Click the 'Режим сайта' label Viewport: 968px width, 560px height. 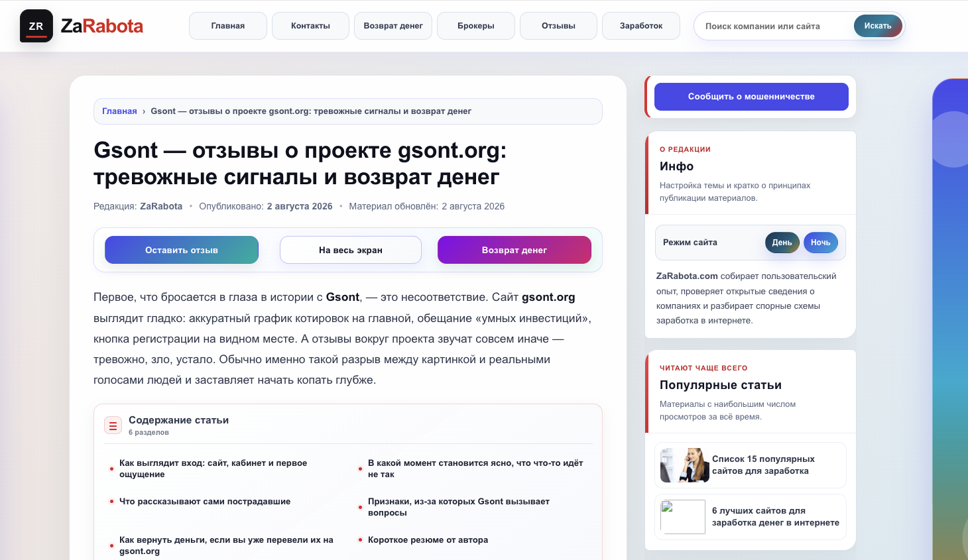(x=690, y=243)
